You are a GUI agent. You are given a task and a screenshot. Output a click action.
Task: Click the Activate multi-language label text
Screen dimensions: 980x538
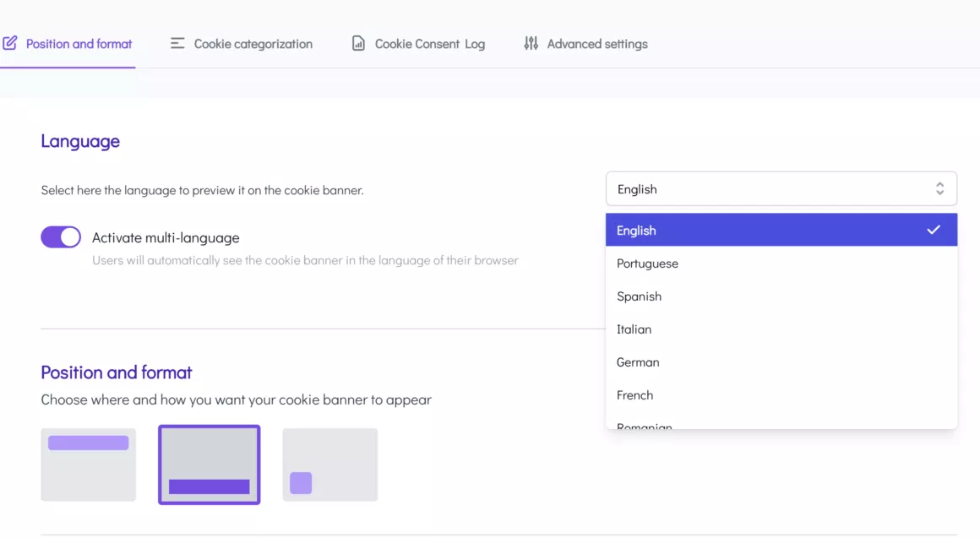tap(166, 238)
